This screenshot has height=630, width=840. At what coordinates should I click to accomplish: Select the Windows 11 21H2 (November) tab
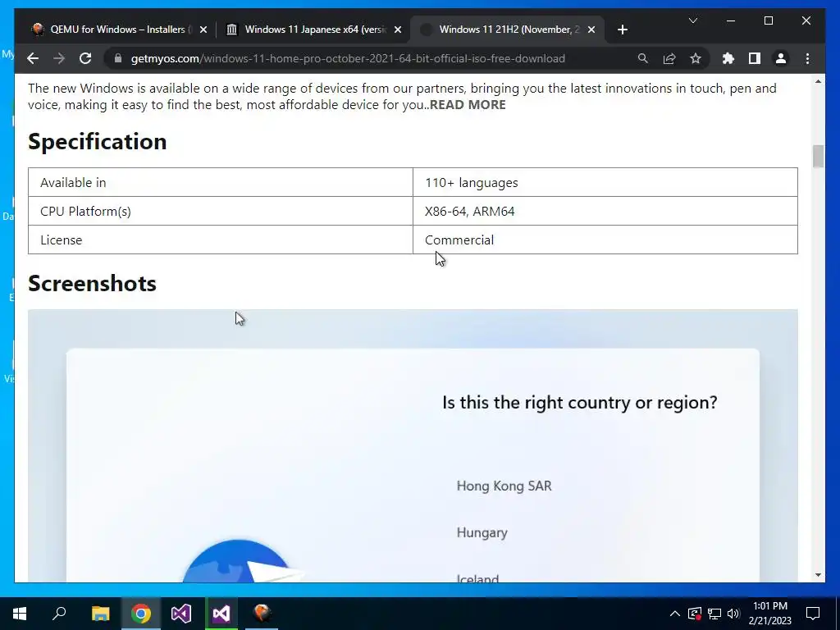507,30
